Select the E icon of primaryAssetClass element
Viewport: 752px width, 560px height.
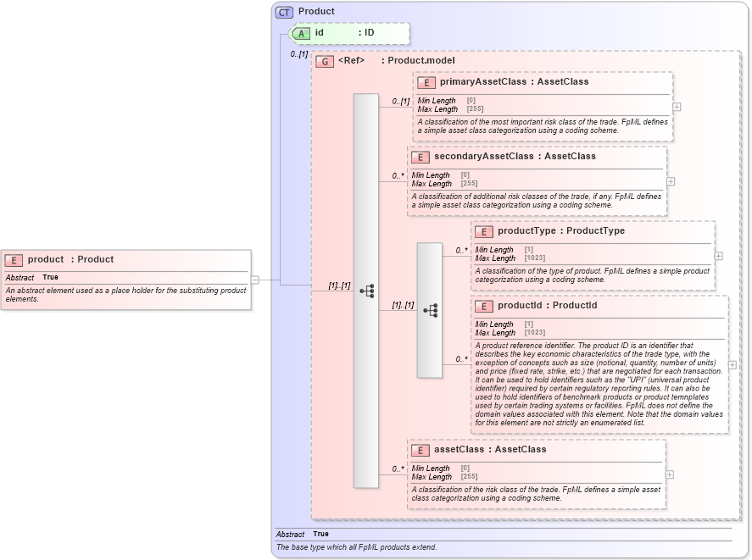click(426, 82)
